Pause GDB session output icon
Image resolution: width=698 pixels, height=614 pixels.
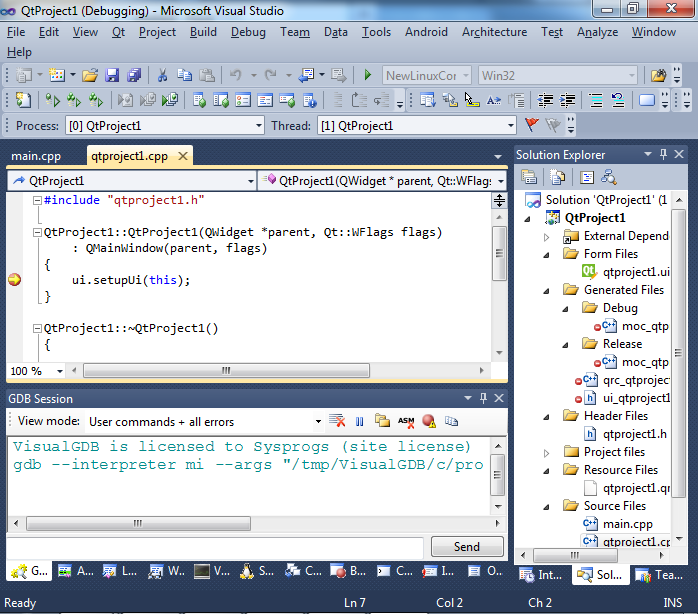(360, 421)
